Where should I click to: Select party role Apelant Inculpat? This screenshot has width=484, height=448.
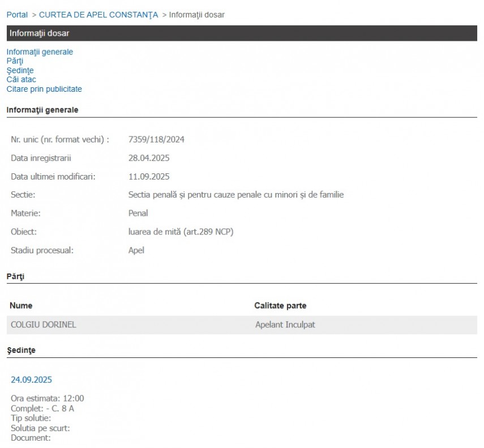[x=285, y=325]
